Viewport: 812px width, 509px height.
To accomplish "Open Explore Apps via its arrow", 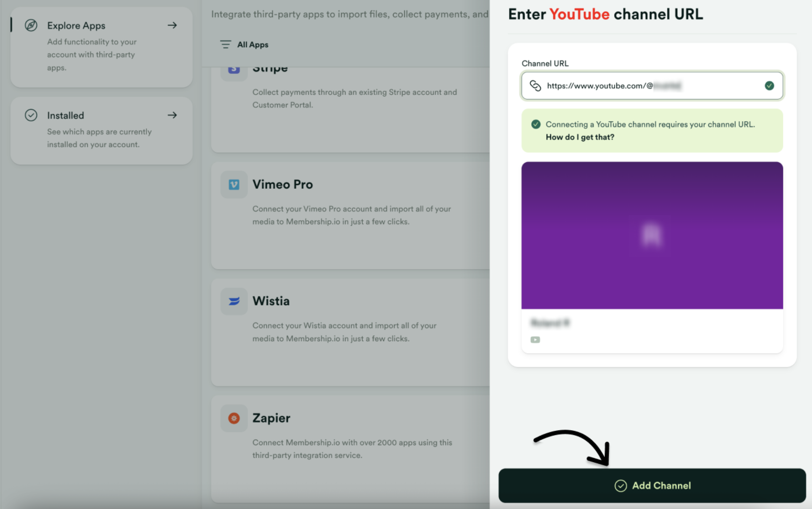I will [x=172, y=25].
